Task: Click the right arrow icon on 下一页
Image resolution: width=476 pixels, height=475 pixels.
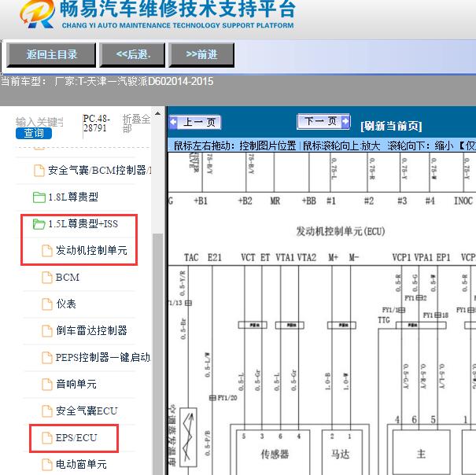Action: [345, 121]
